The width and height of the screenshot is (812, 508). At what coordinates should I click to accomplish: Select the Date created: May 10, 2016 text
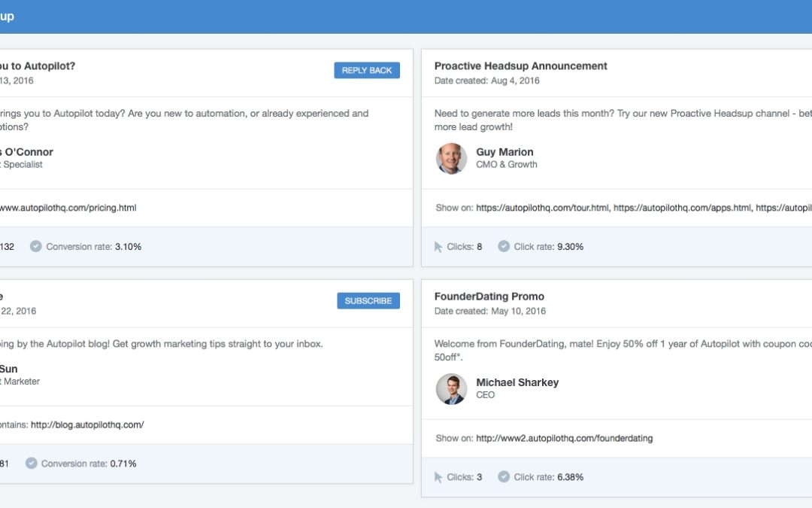[490, 311]
